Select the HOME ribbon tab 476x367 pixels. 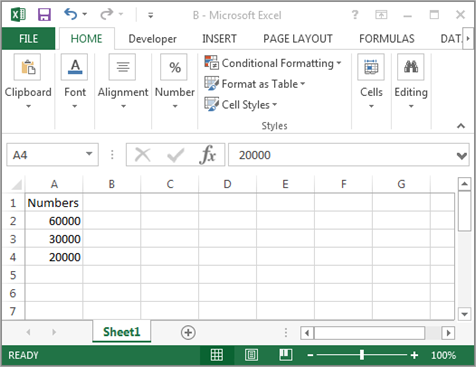tap(86, 39)
